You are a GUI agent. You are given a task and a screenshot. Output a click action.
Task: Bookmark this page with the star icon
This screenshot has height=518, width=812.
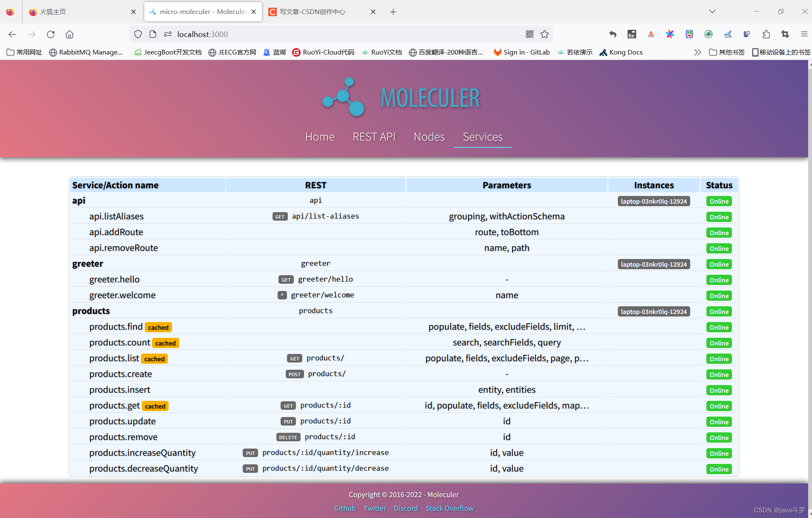click(x=545, y=34)
